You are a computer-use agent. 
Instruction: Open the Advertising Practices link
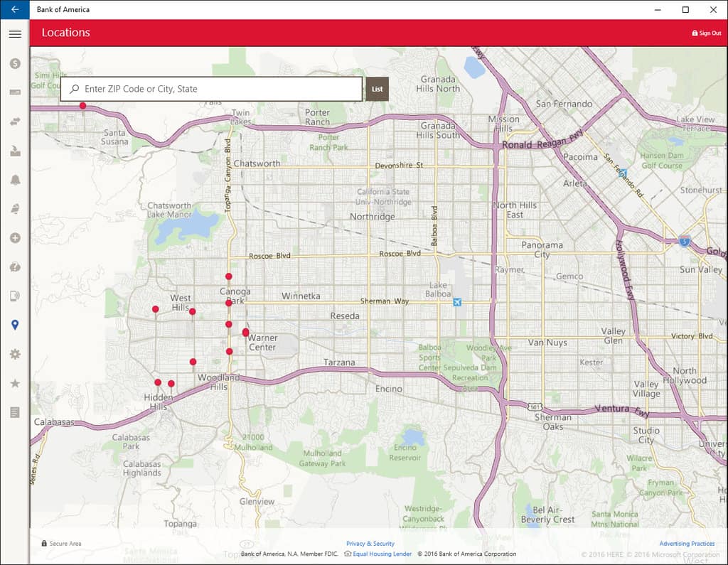[x=687, y=543]
